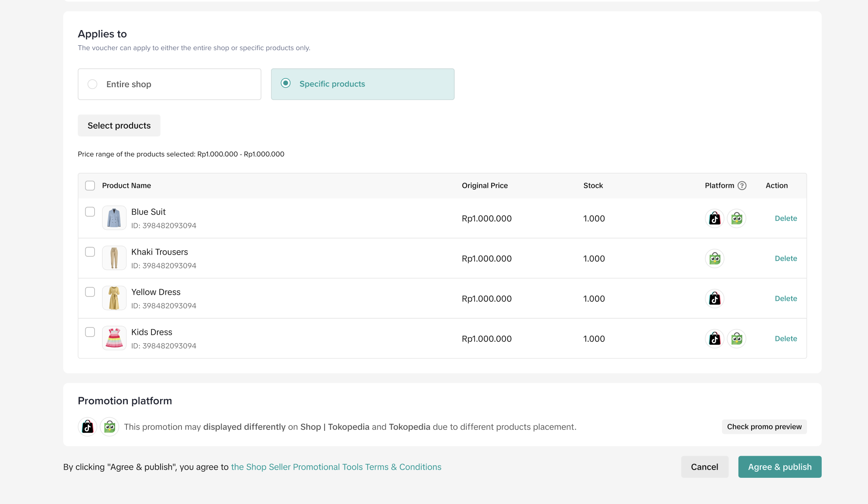Open the Select products button

click(119, 126)
